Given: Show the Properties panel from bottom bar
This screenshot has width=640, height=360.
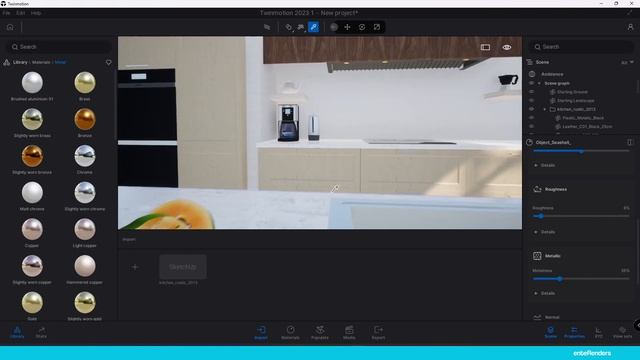Looking at the screenshot, I should pos(574,332).
